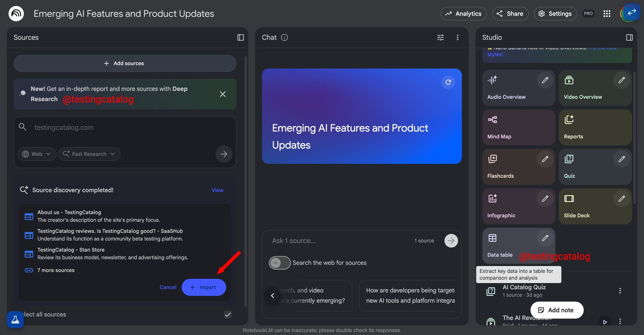644x335 pixels.
Task: Import the discovered sources
Action: (204, 287)
